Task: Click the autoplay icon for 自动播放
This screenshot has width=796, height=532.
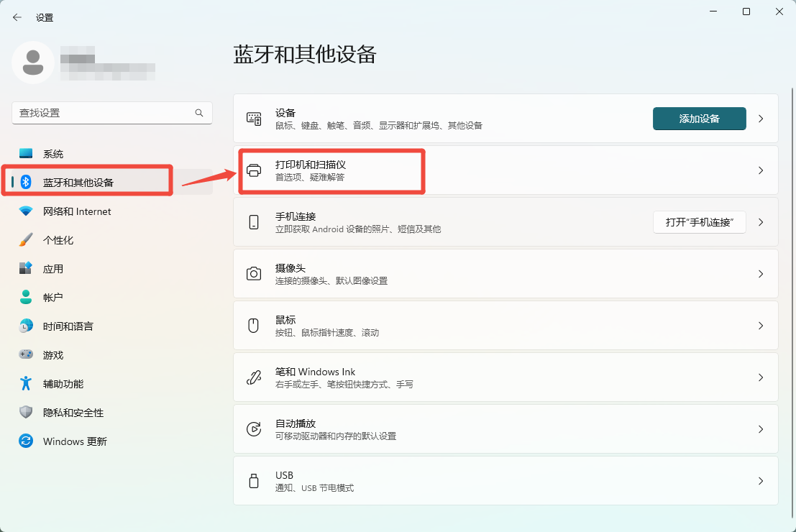Action: (254, 429)
